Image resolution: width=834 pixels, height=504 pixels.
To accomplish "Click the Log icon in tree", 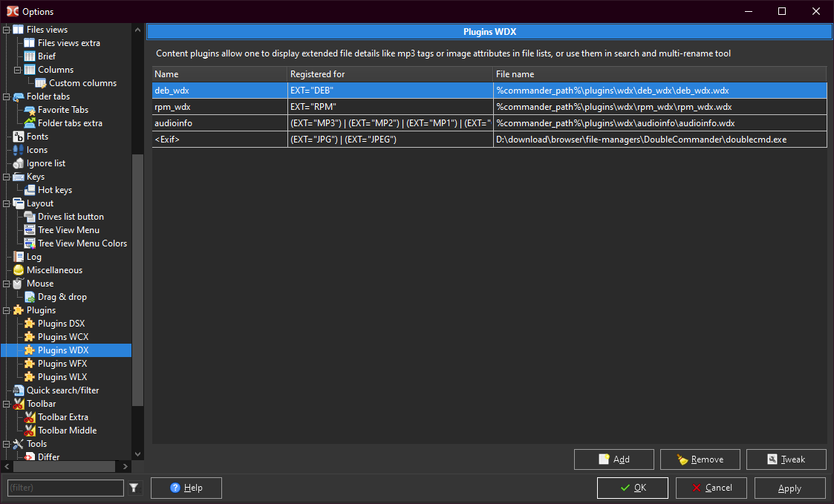I will 19,257.
